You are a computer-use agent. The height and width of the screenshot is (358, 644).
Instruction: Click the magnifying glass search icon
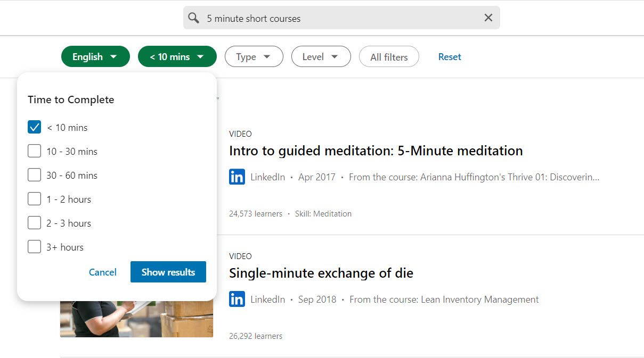tap(193, 18)
